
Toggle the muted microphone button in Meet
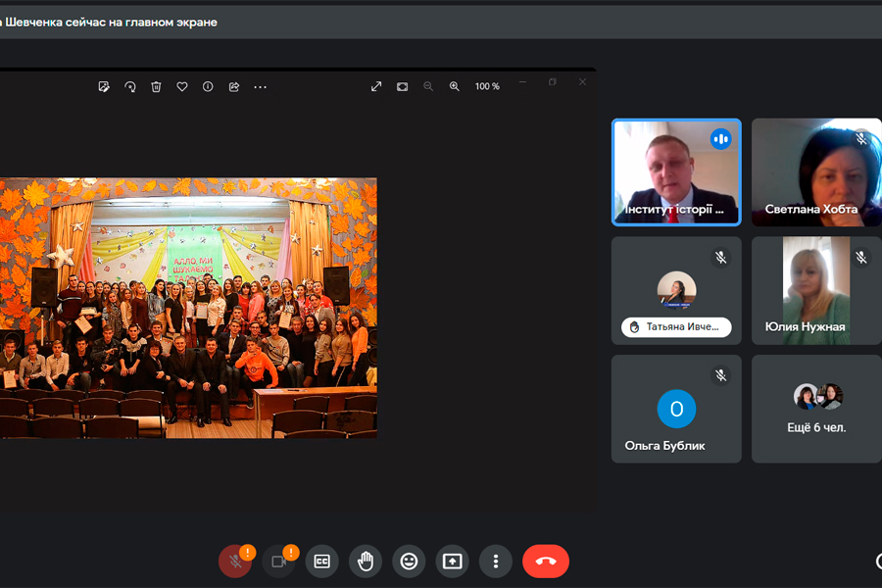point(235,561)
